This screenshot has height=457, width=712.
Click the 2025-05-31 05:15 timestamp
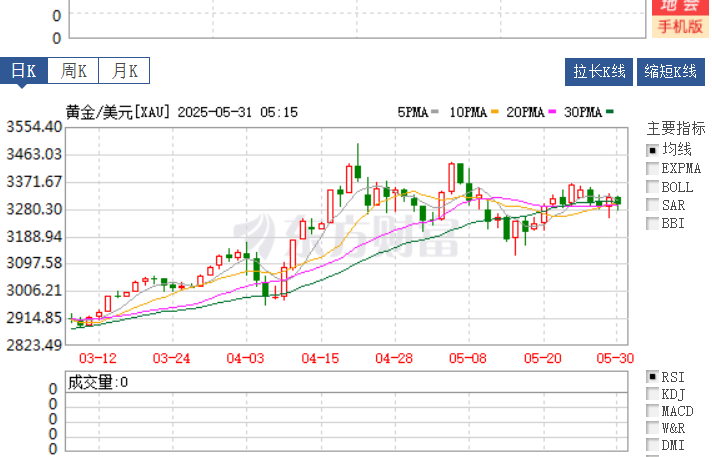pyautogui.click(x=238, y=112)
